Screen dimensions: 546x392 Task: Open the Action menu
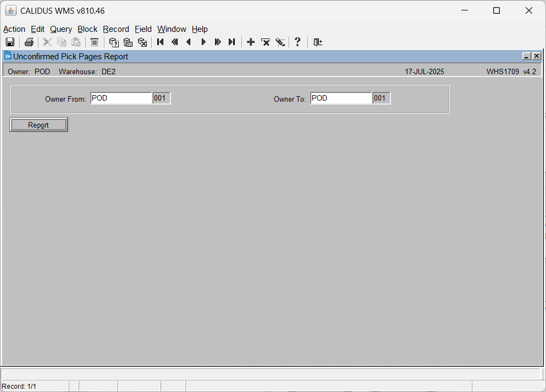[14, 29]
